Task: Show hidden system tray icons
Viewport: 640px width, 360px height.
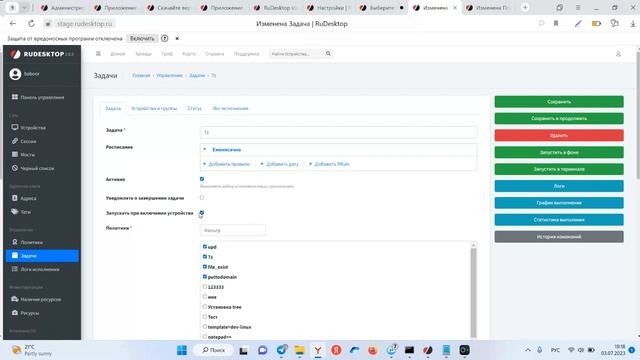Action: 528,350
